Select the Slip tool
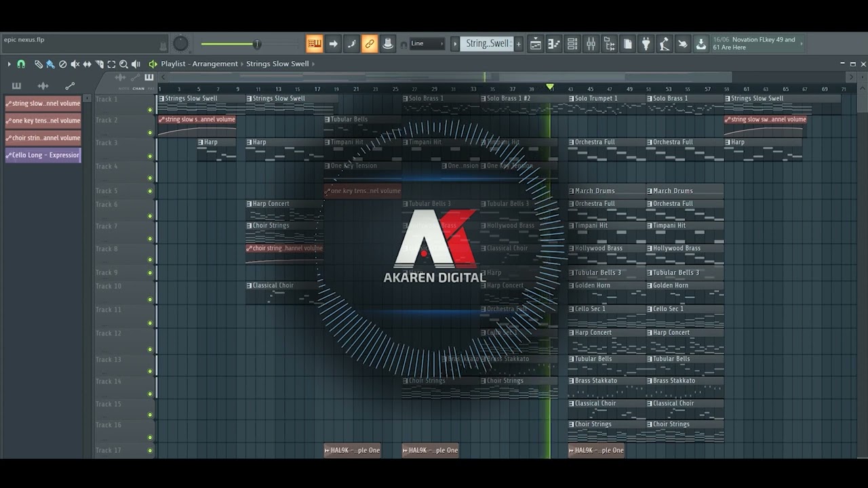This screenshot has width=868, height=488. (x=87, y=64)
